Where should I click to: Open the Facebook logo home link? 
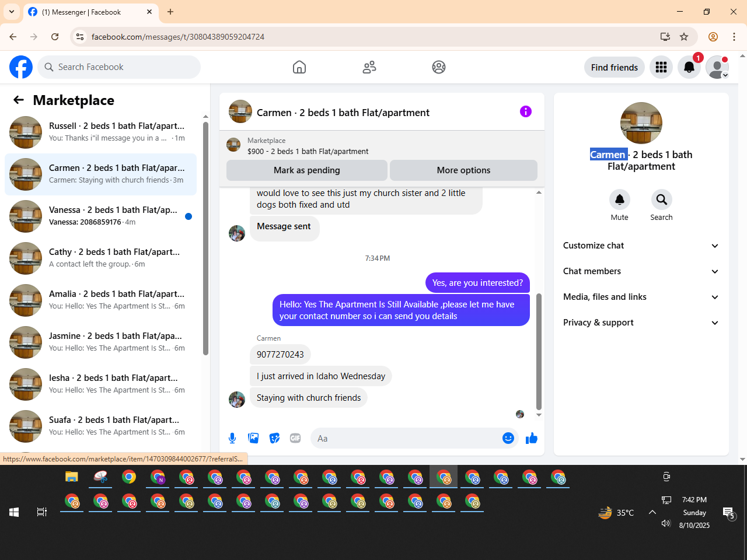21,67
